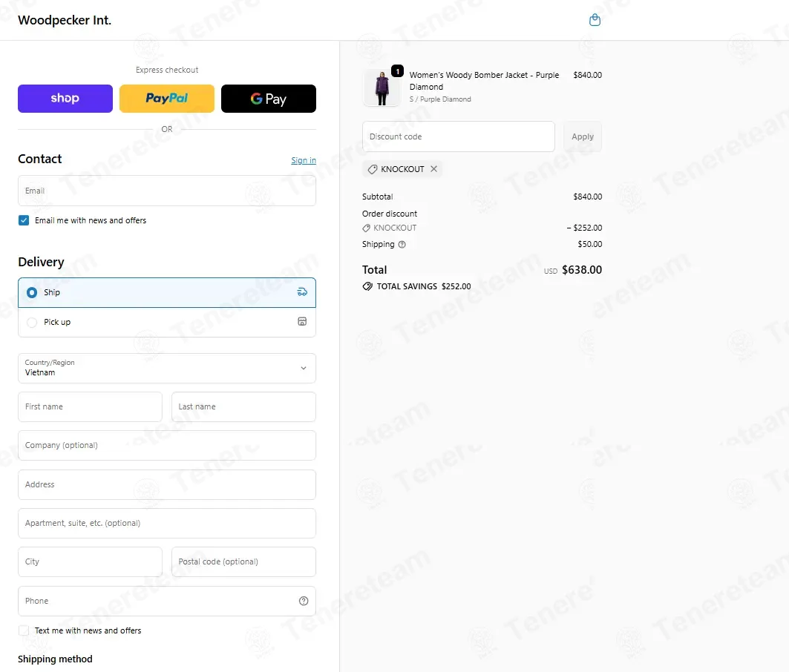Click the Apply discount button
Screen dimensions: 789x672
coord(583,136)
